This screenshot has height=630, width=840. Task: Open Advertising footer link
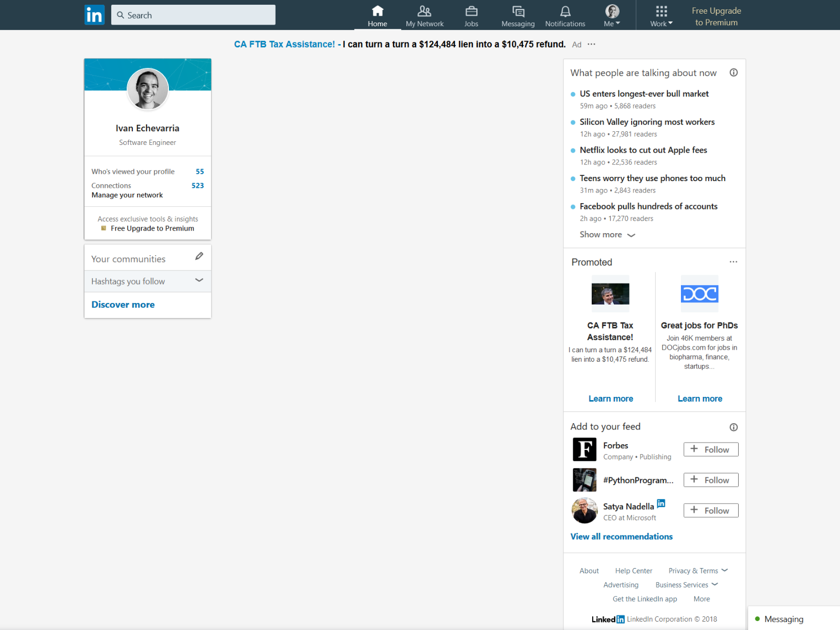tap(621, 585)
